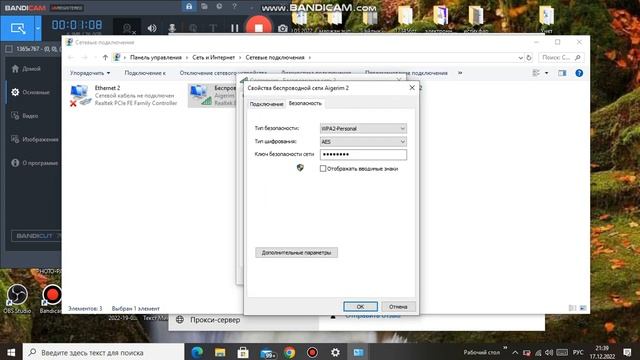Enable the show entered characters checkbox

(323, 169)
